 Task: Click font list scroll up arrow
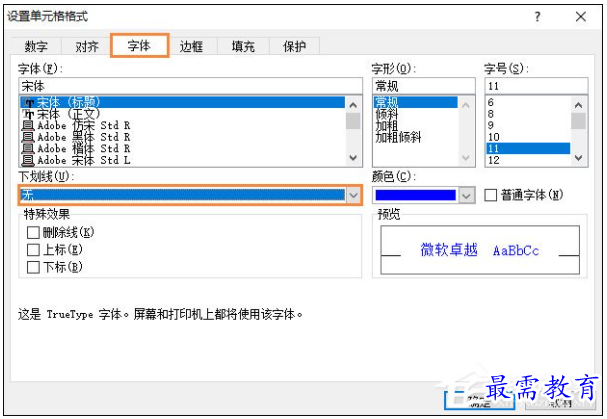[353, 105]
